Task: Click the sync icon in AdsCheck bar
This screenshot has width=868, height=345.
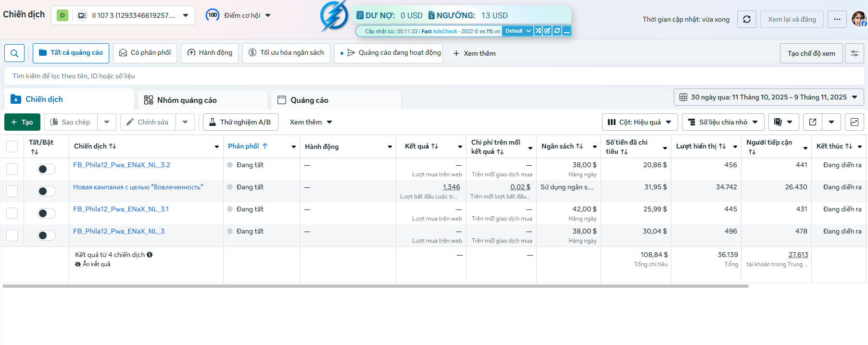Action: click(557, 31)
